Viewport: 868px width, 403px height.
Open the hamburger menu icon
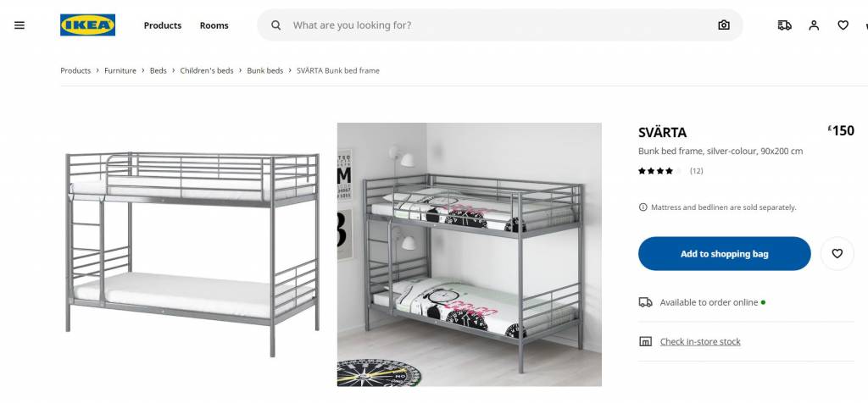click(x=19, y=25)
